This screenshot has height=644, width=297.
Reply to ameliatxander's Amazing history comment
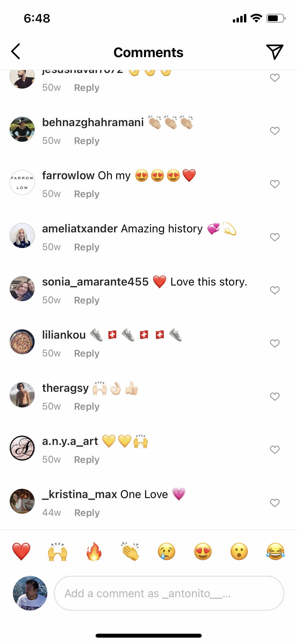pyautogui.click(x=87, y=247)
